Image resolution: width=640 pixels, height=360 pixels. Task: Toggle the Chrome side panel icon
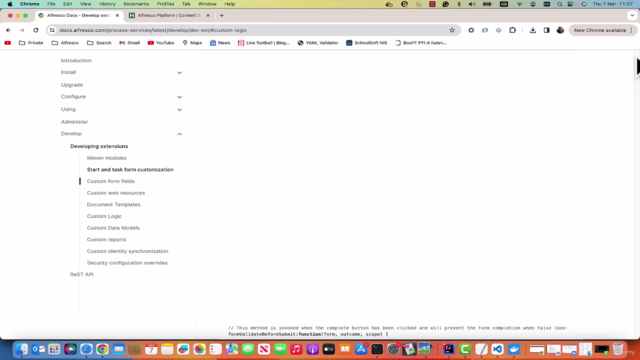(x=547, y=30)
